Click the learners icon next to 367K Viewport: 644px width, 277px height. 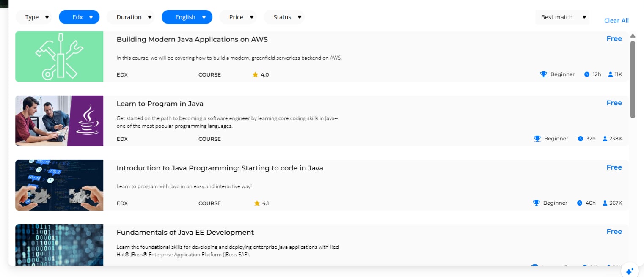605,203
